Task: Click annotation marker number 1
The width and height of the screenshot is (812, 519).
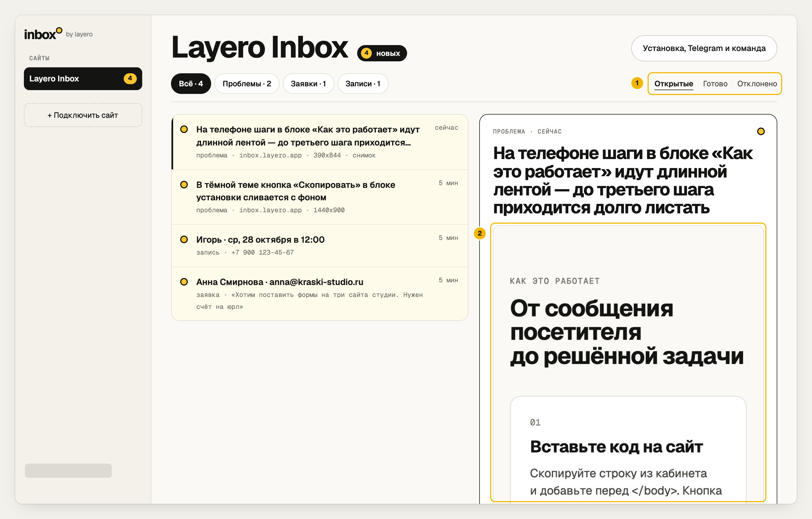Action: coord(637,83)
